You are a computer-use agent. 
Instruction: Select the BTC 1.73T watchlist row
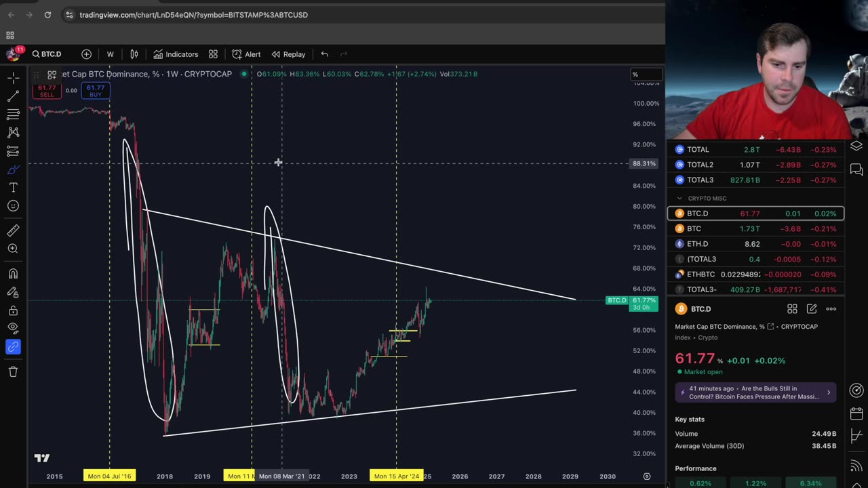[x=756, y=229]
